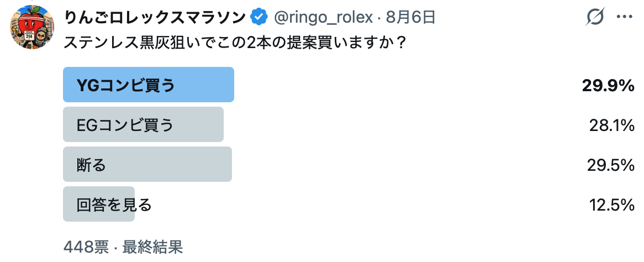Click the 29.9% result percentage

[608, 86]
